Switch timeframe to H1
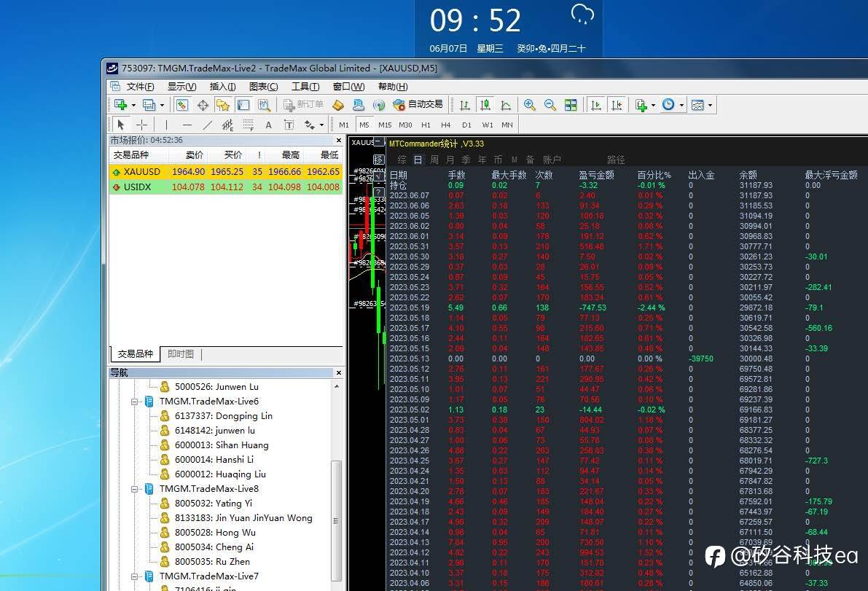This screenshot has width=868, height=591. click(x=426, y=125)
